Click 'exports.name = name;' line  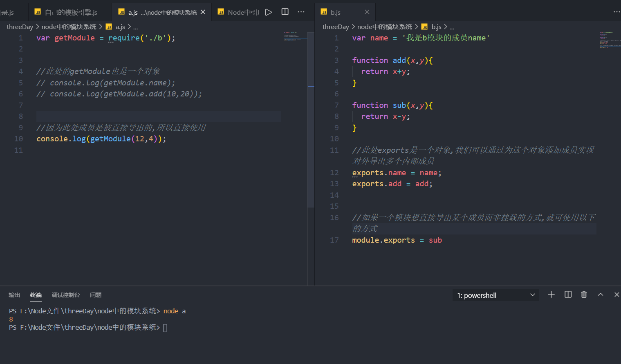coord(397,173)
